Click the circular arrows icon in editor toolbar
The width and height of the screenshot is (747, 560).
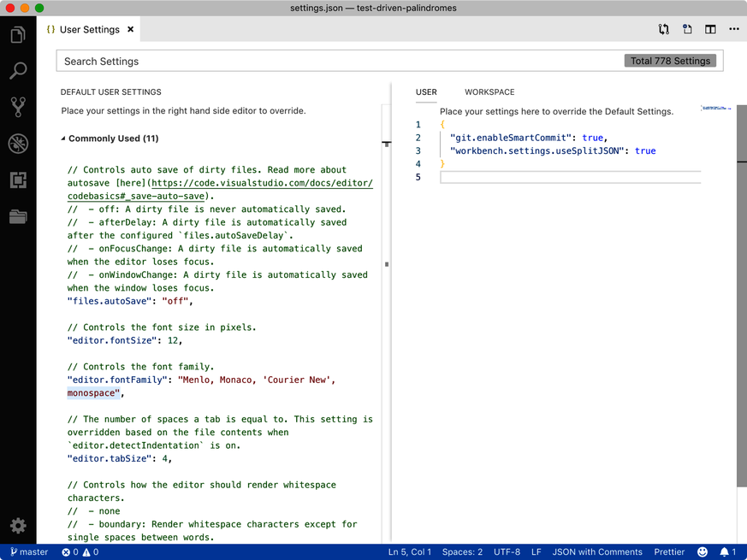[x=663, y=28]
